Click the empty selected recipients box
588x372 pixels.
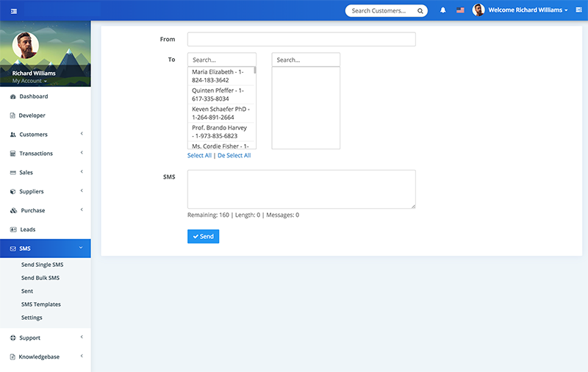tap(306, 108)
